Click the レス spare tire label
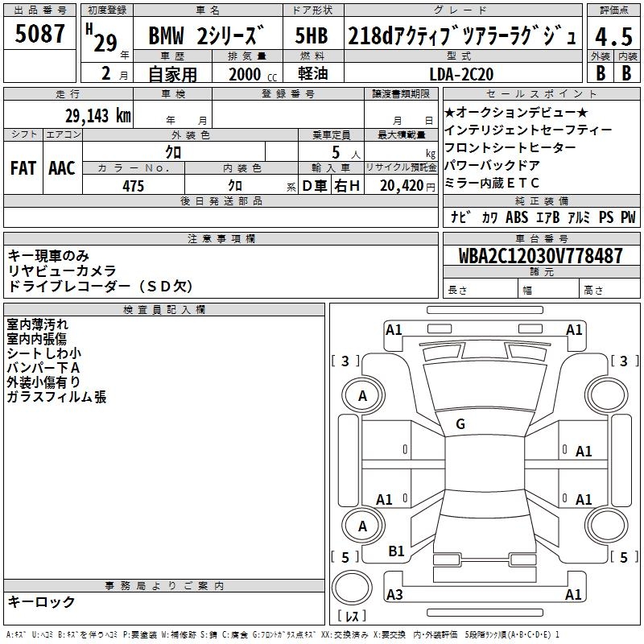 pyautogui.click(x=352, y=616)
